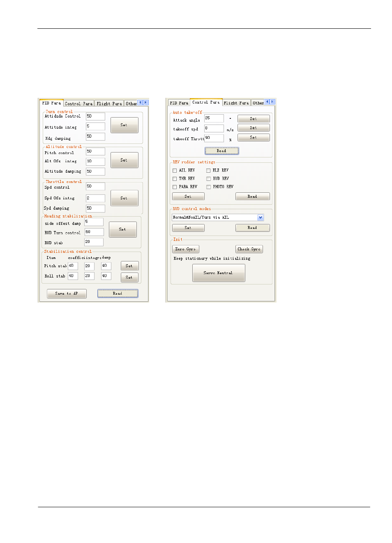The width and height of the screenshot is (392, 543).
Task: Edit the Spd control field
Action: [95, 187]
